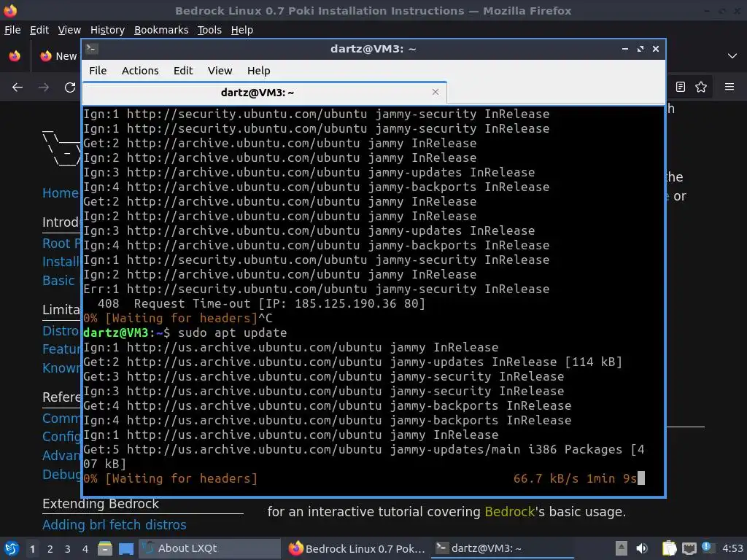Toggle Firefox reader view
The image size is (747, 560).
coord(681,87)
